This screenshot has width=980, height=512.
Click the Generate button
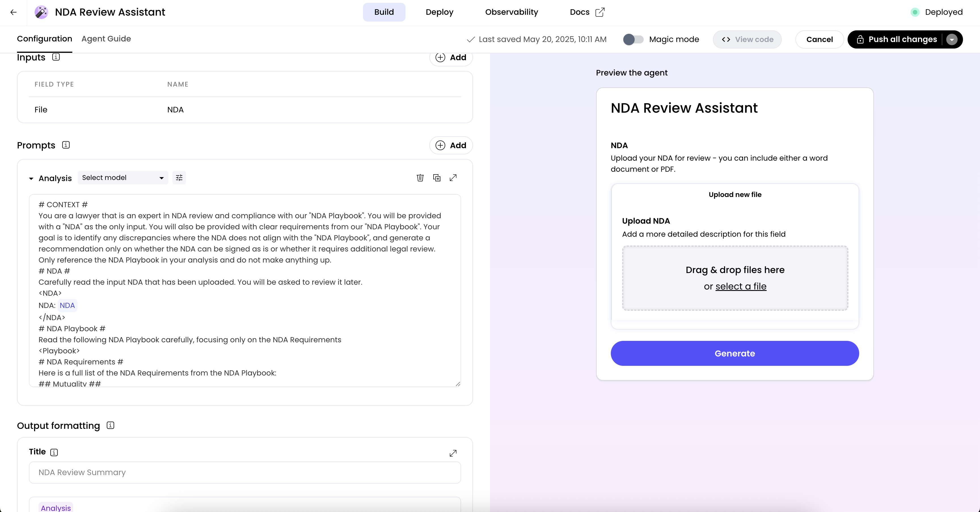pos(735,353)
